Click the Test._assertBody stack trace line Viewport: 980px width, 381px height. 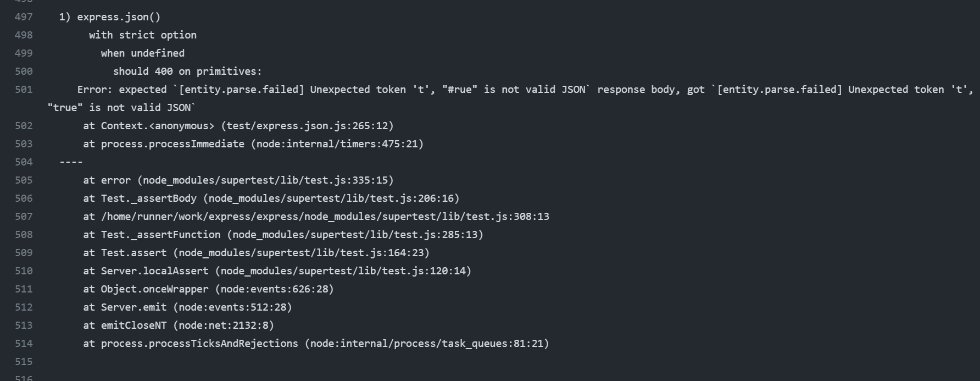(271, 198)
